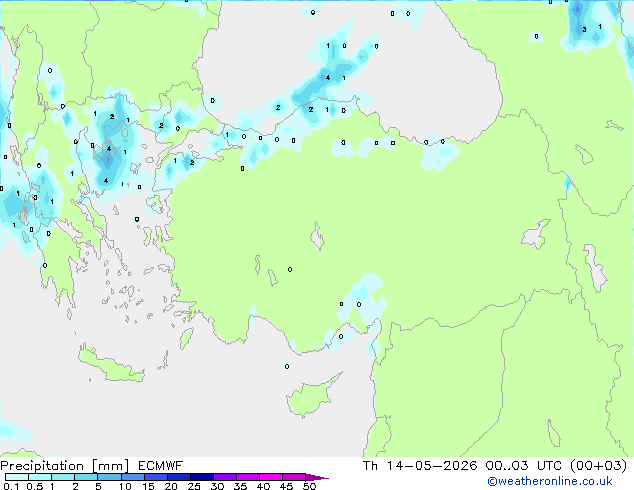Click the 20–25 mm dark blue swatch

click(178, 477)
